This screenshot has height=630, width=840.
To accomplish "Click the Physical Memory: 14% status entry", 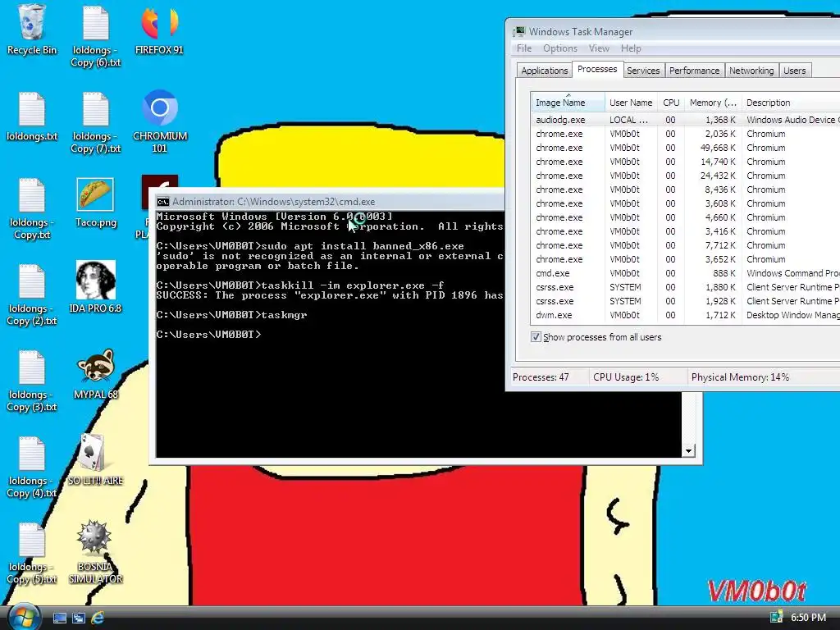I will tap(740, 377).
